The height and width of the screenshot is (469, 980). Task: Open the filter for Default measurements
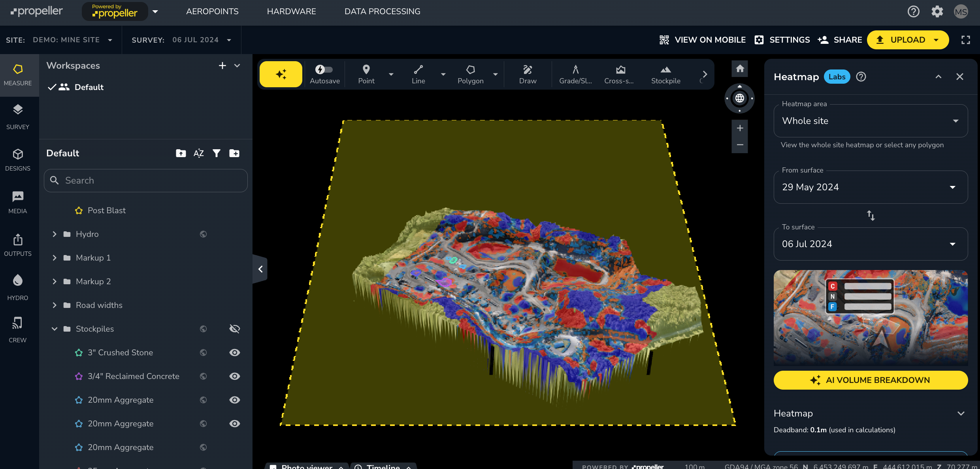pyautogui.click(x=217, y=153)
